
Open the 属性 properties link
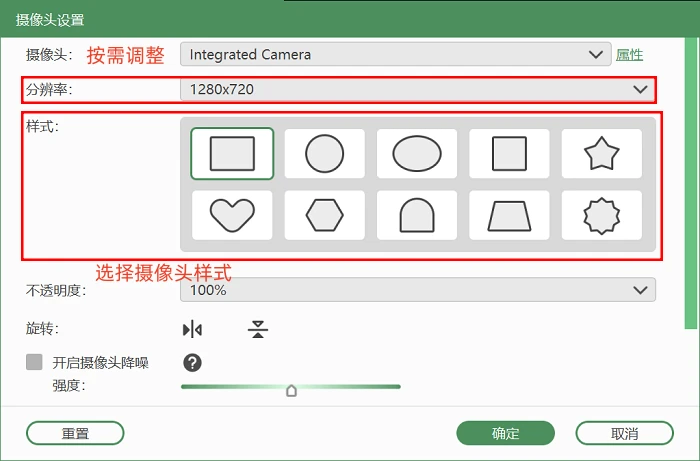coord(629,55)
